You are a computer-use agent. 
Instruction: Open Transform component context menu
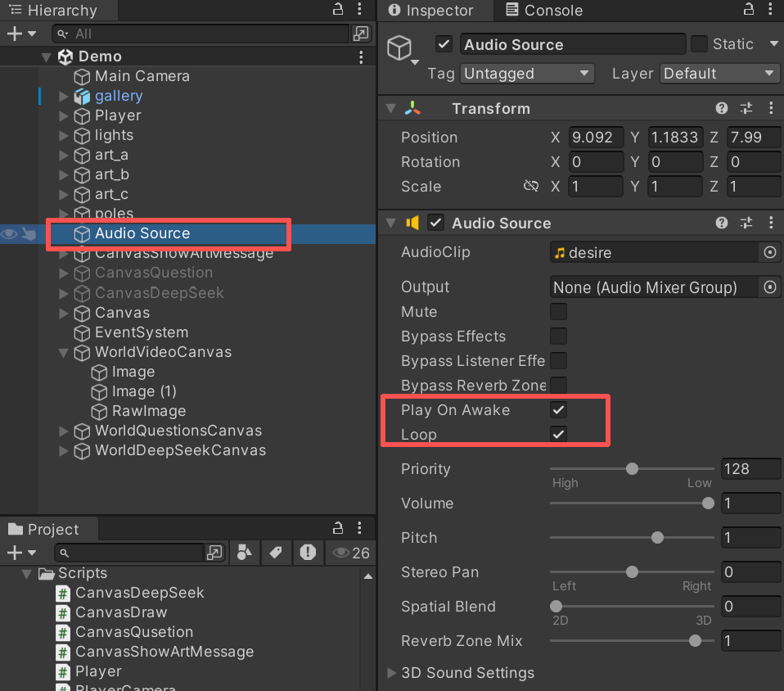[x=771, y=108]
